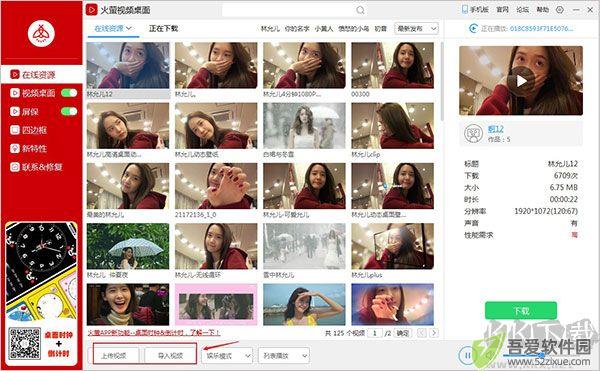
Task: Click the green 下载 download button
Action: point(521,311)
